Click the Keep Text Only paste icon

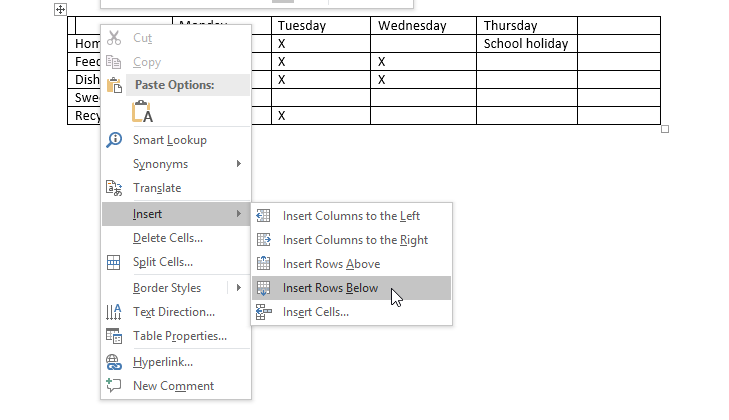tap(141, 111)
